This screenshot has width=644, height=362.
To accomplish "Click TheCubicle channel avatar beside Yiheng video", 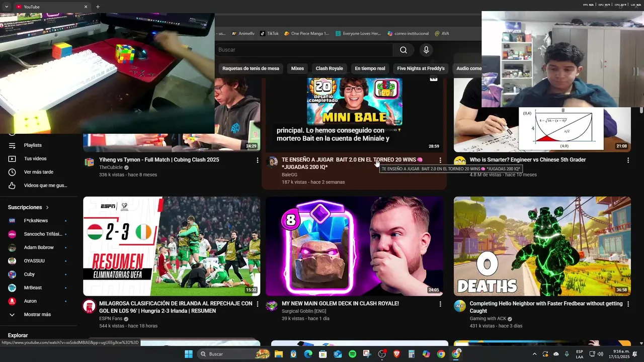I will pyautogui.click(x=89, y=162).
